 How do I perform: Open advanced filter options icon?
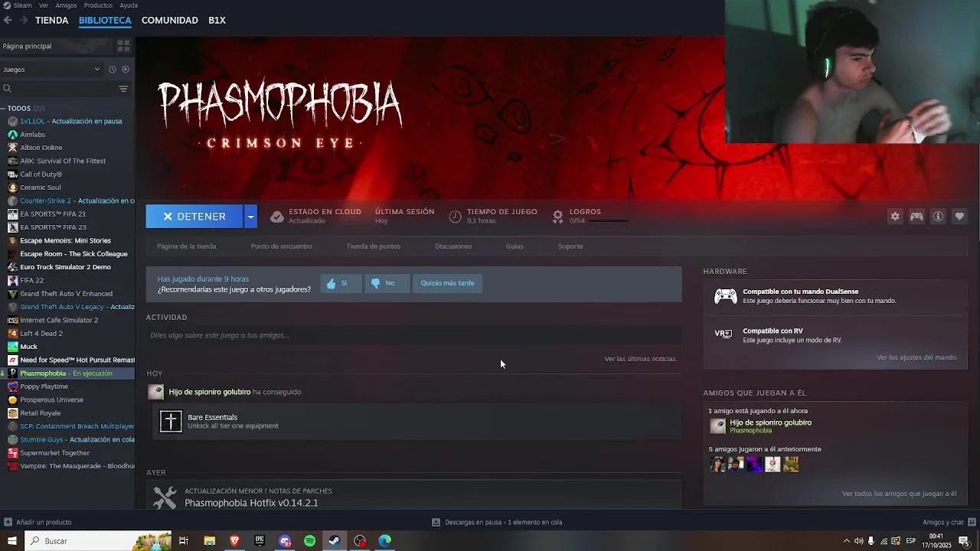123,89
